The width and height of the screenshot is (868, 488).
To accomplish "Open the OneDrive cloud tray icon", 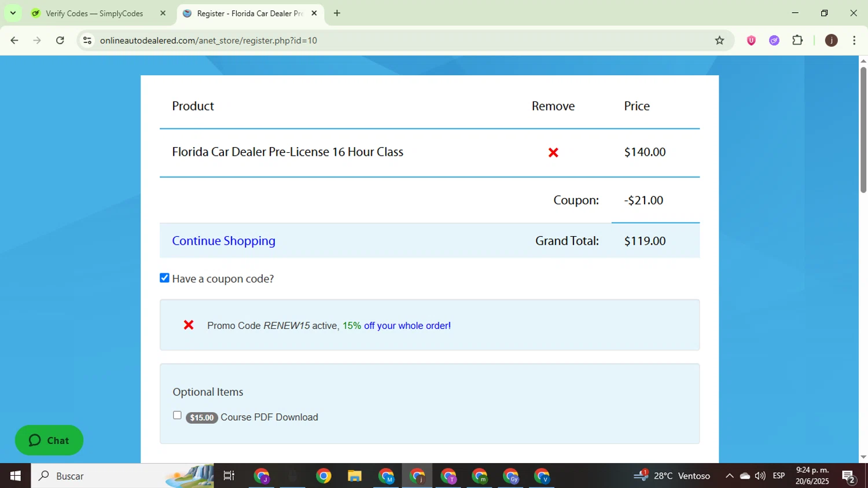I will (745, 476).
